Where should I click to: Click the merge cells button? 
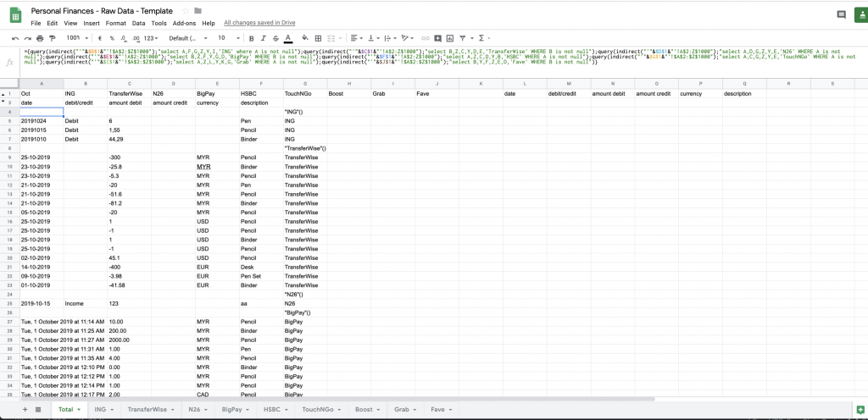[331, 38]
